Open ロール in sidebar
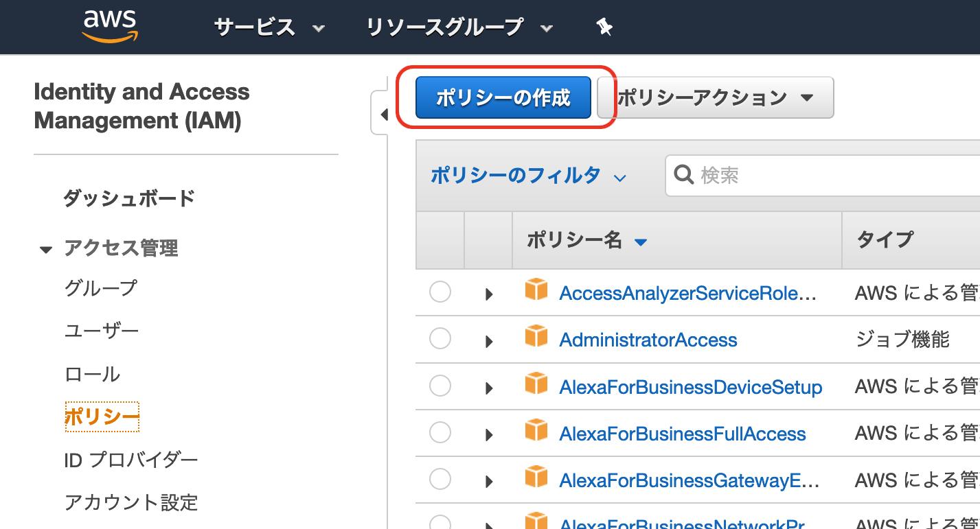The height and width of the screenshot is (529, 980). click(92, 374)
